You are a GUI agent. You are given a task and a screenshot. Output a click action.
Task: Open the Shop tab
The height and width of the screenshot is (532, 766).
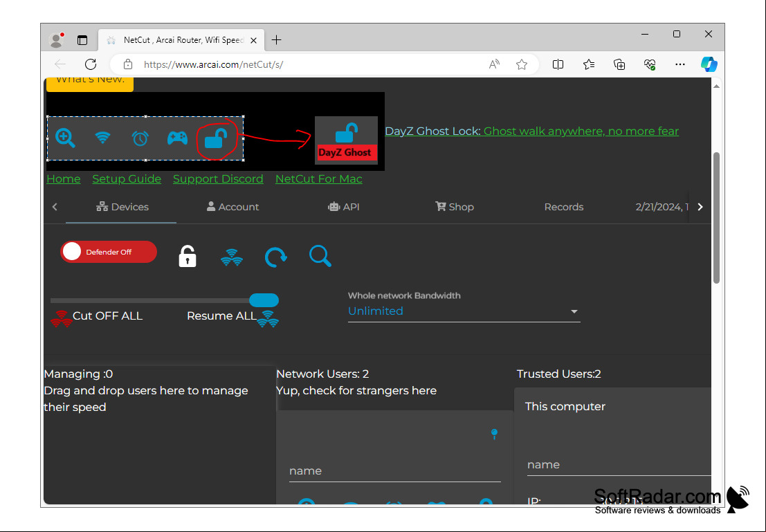[x=455, y=207]
